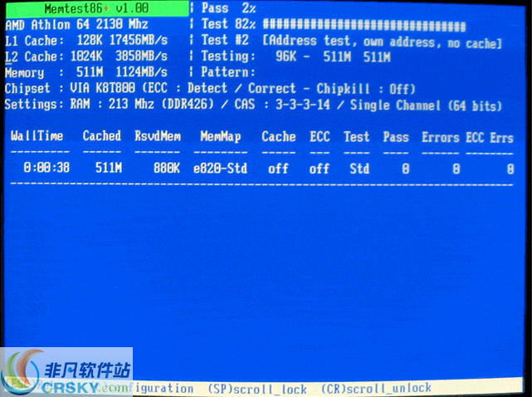Click the Test value Std

[359, 169]
